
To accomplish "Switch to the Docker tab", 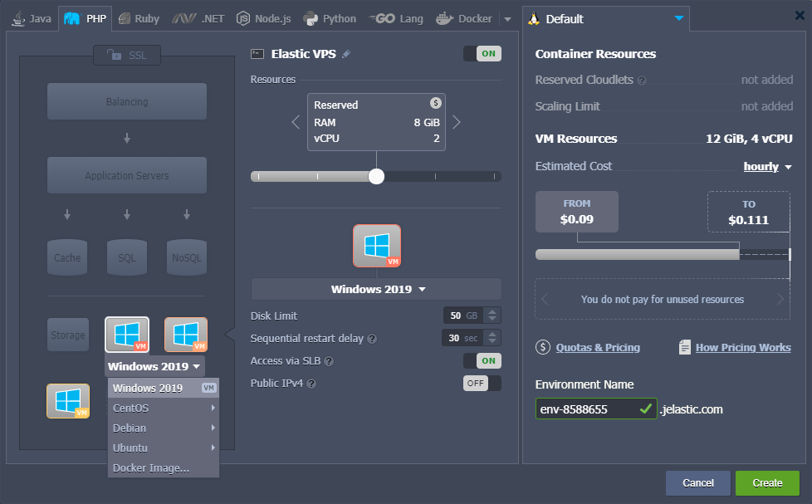I will coord(464,19).
